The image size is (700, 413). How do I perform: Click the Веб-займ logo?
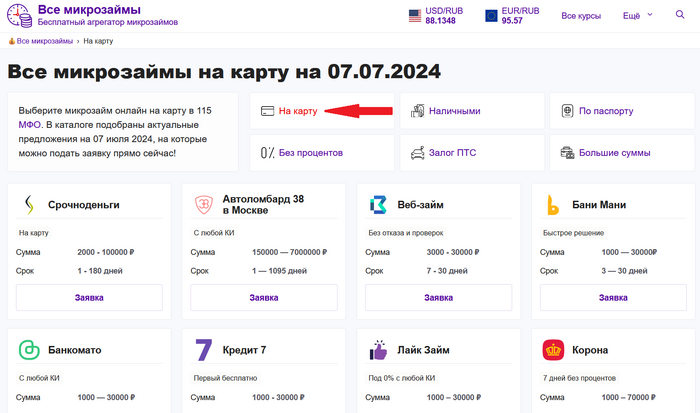[x=379, y=204]
